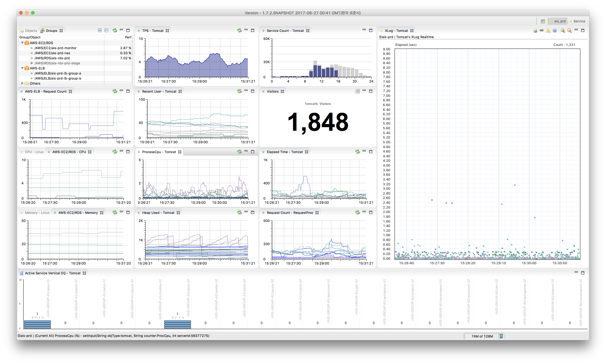The height and width of the screenshot is (364, 606).
Task: Refresh the TPS - Tomcat chart
Action: (x=239, y=30)
